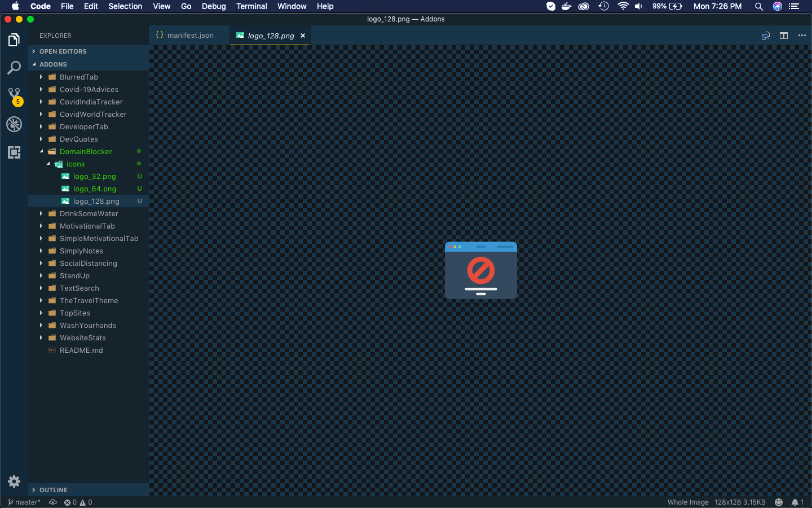Expand the Open Editors section

(x=89, y=51)
